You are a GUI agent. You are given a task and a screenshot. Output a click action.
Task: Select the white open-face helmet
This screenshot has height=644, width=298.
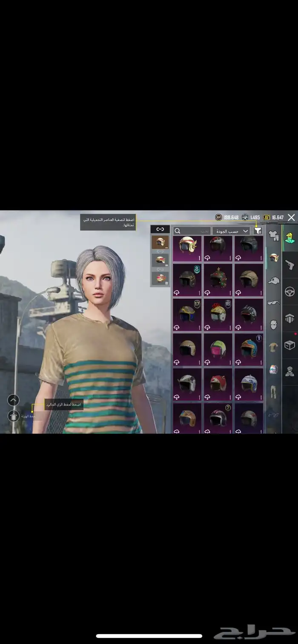[x=187, y=385]
